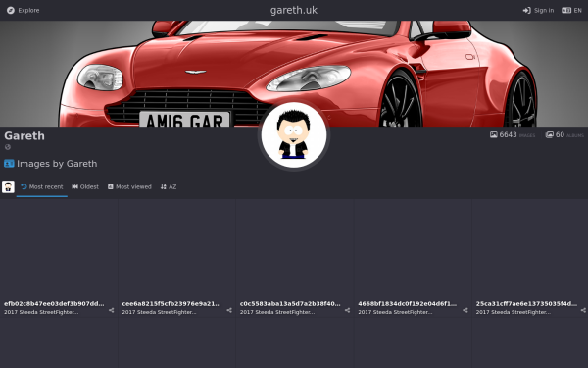Open album link under c0c5583aba13 image
588x368 pixels.
[x=277, y=312]
